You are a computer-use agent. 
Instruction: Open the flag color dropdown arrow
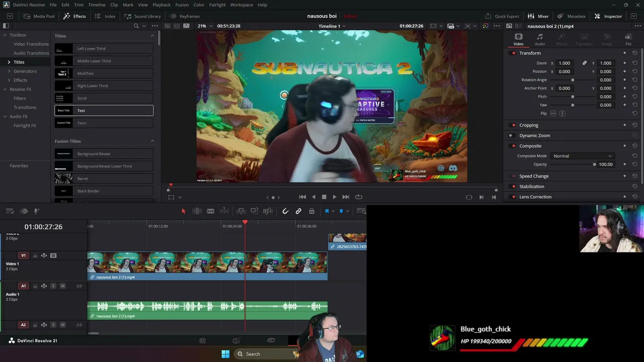[333, 211]
